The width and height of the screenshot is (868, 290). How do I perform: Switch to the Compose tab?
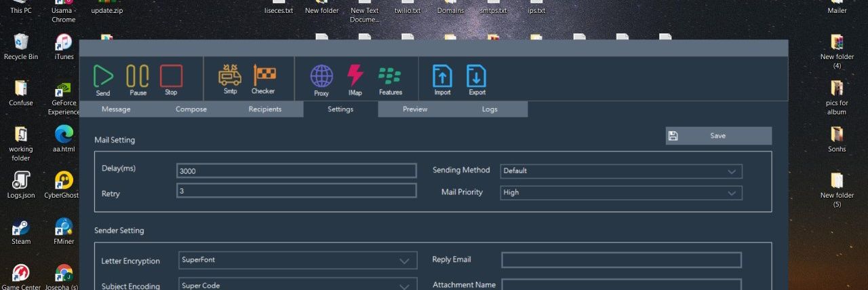pyautogui.click(x=191, y=109)
